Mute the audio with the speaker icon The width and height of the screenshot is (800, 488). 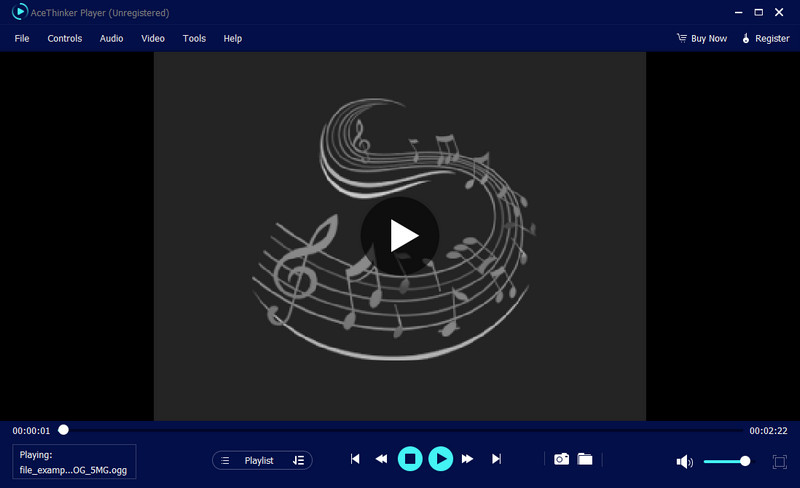pos(684,461)
